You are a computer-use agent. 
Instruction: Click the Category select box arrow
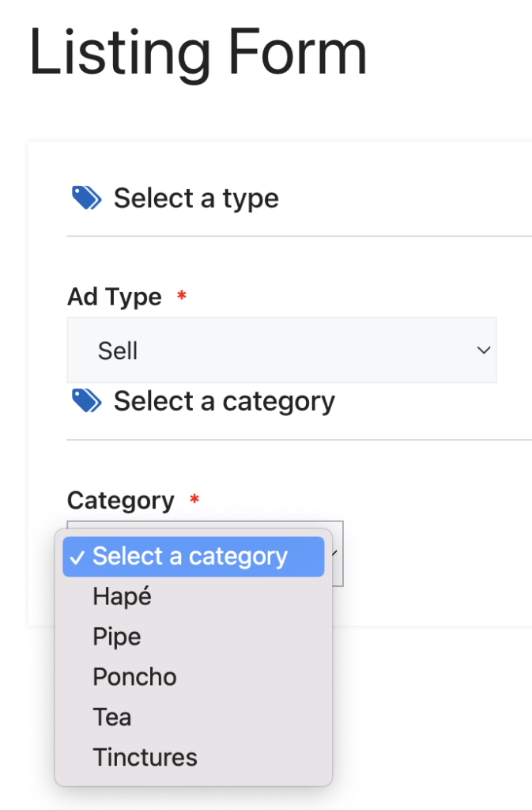click(x=338, y=552)
